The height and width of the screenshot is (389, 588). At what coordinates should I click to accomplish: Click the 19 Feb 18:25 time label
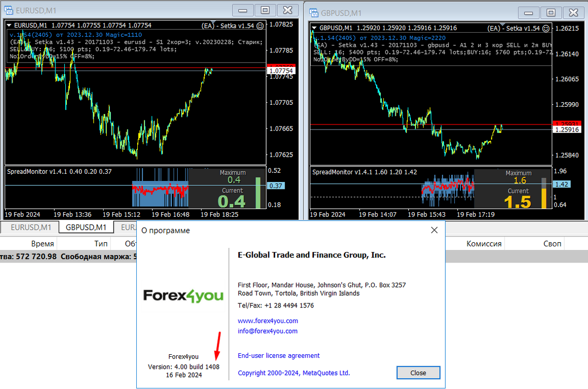219,215
